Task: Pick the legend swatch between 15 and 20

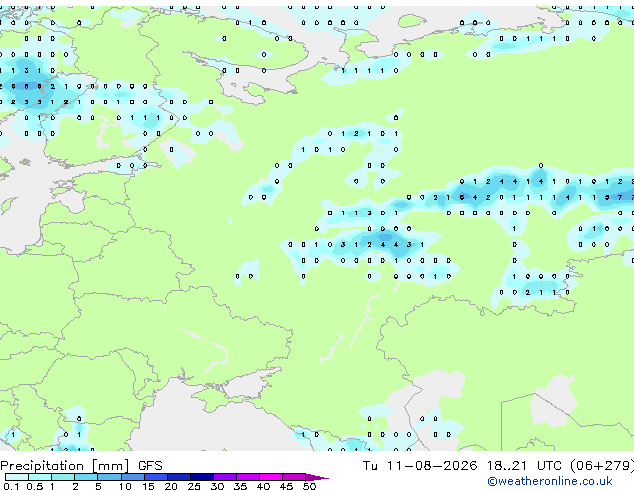Action: click(156, 477)
